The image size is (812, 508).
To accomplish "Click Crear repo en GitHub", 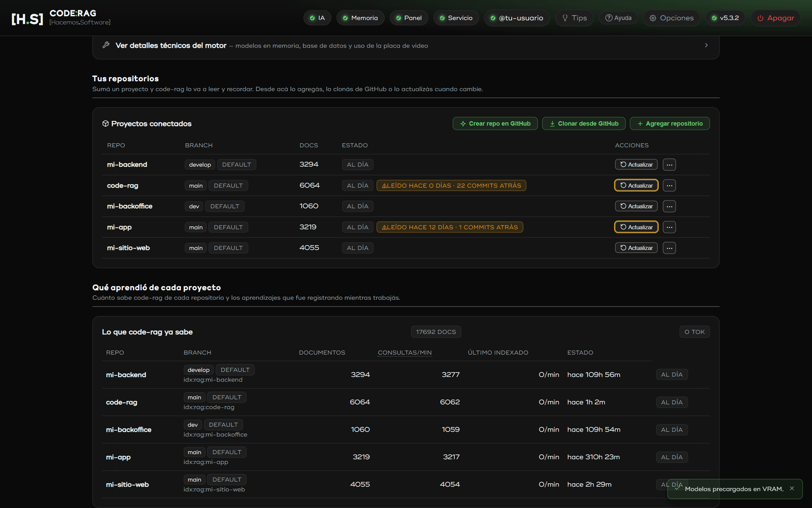I will click(x=495, y=124).
